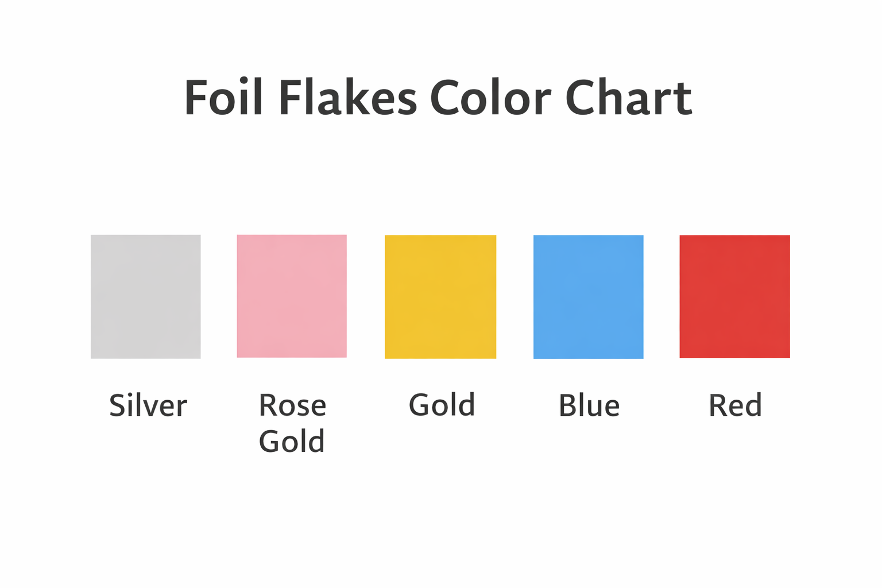882x588 pixels.
Task: Click the Silver color swatch
Action: point(146,296)
